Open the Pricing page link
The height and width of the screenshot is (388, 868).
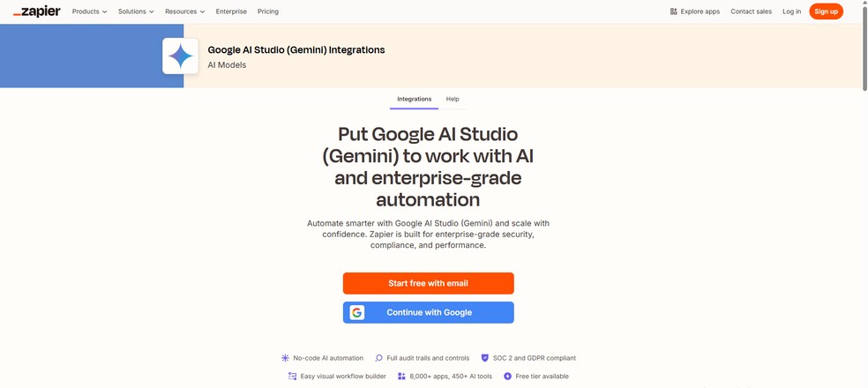coord(268,11)
